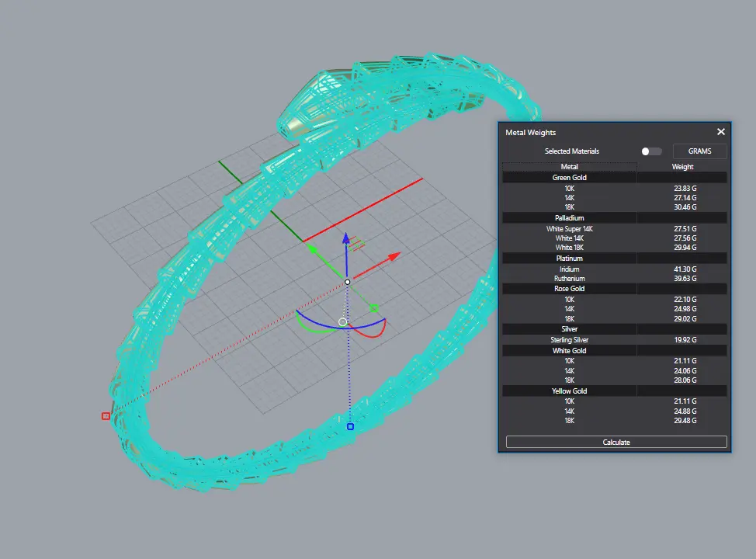Close the Metal Weights panel
Image resolution: width=756 pixels, height=559 pixels.
tap(720, 133)
